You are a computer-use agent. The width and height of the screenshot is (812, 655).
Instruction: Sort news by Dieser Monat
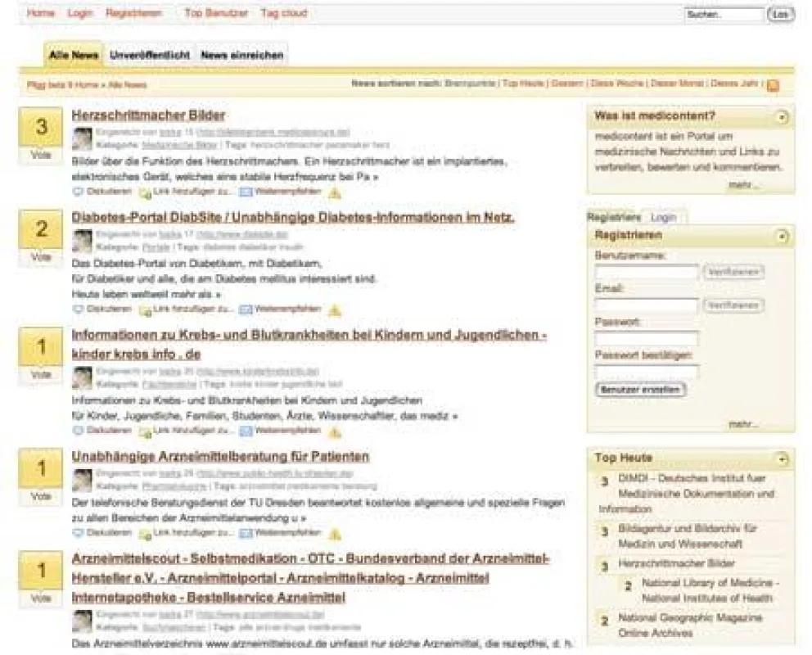677,84
